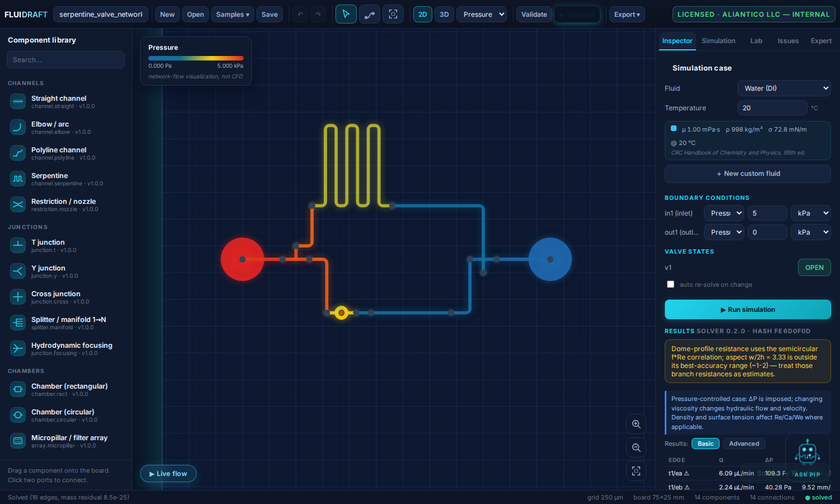Click the Pressure legend color gradient bar
This screenshot has height=504, width=840.
point(196,58)
